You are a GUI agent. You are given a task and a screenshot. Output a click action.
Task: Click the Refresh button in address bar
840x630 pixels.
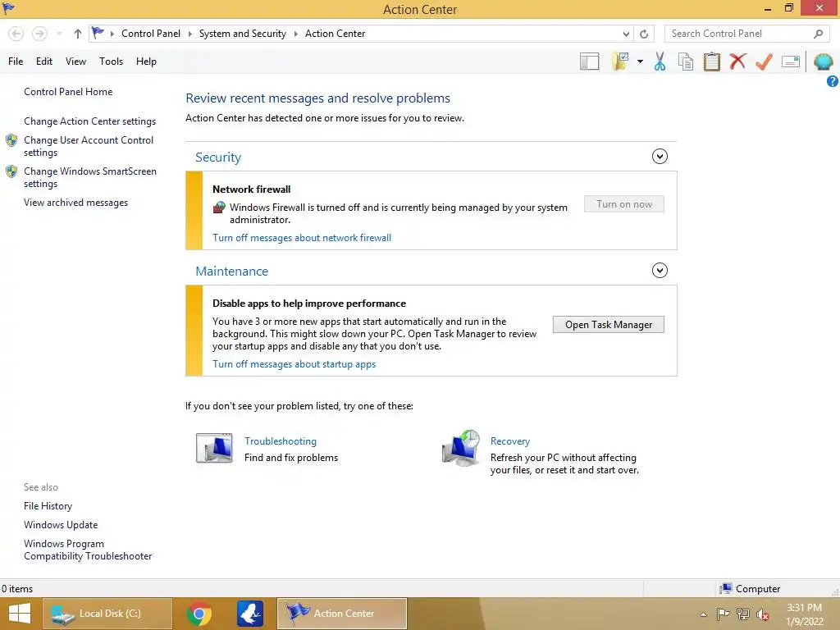click(644, 34)
